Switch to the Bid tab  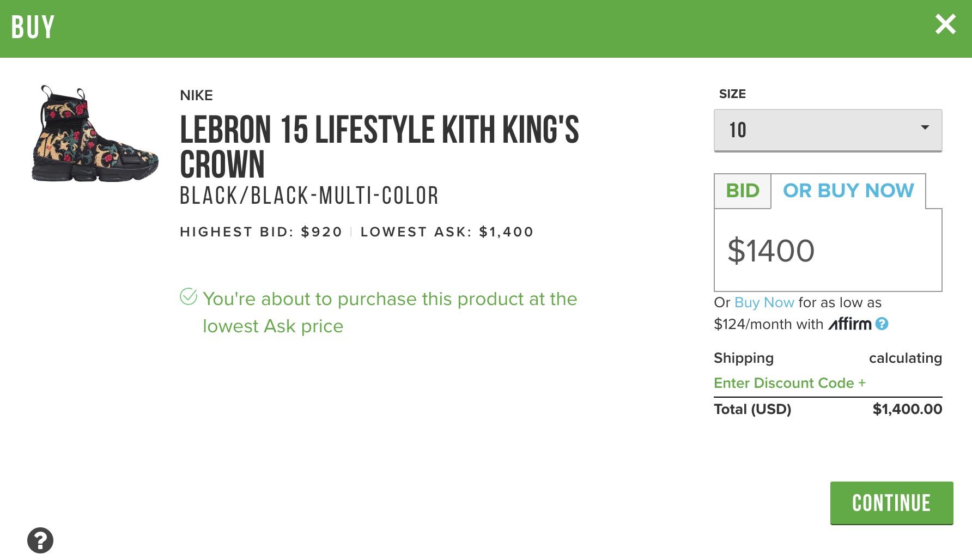(742, 191)
